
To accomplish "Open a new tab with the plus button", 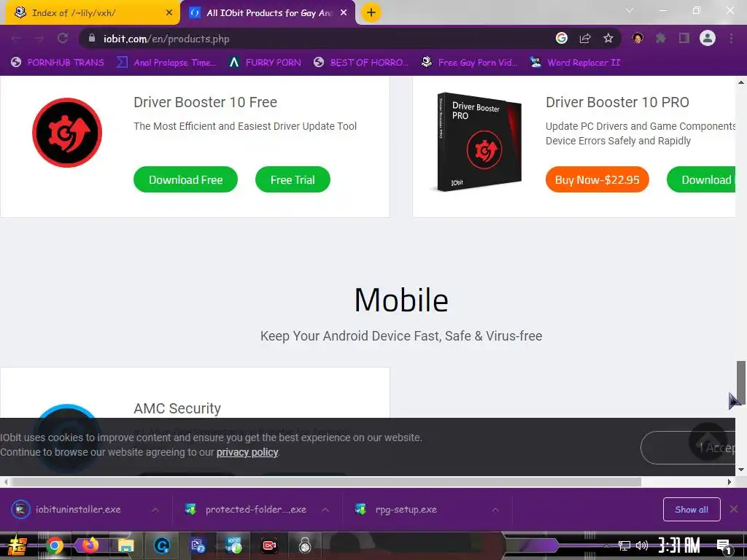I will [371, 13].
